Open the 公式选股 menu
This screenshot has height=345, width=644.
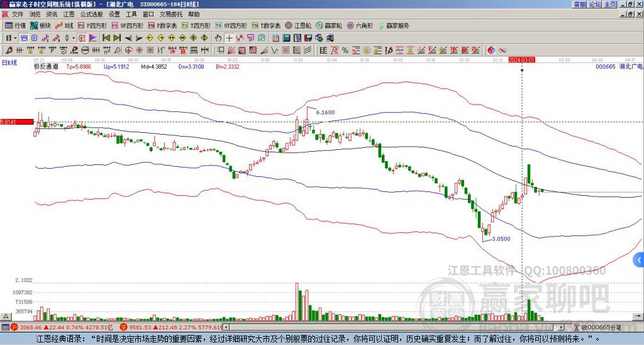92,14
